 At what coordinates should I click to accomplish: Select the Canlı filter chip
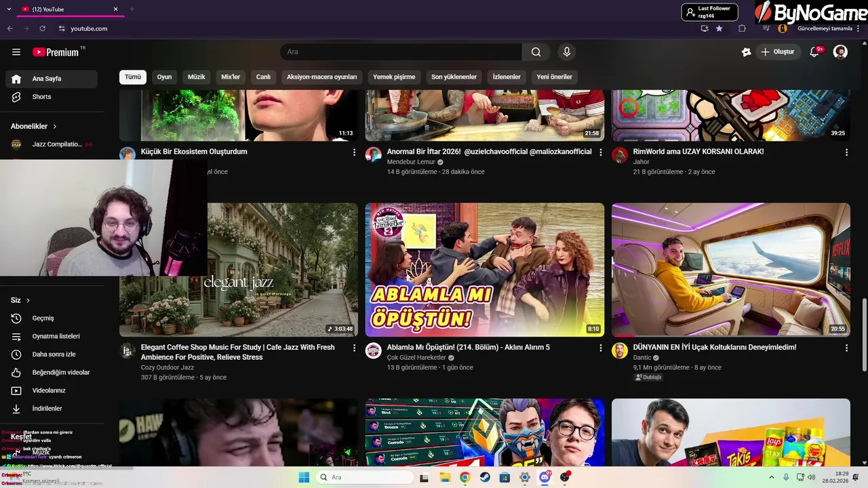(x=263, y=77)
